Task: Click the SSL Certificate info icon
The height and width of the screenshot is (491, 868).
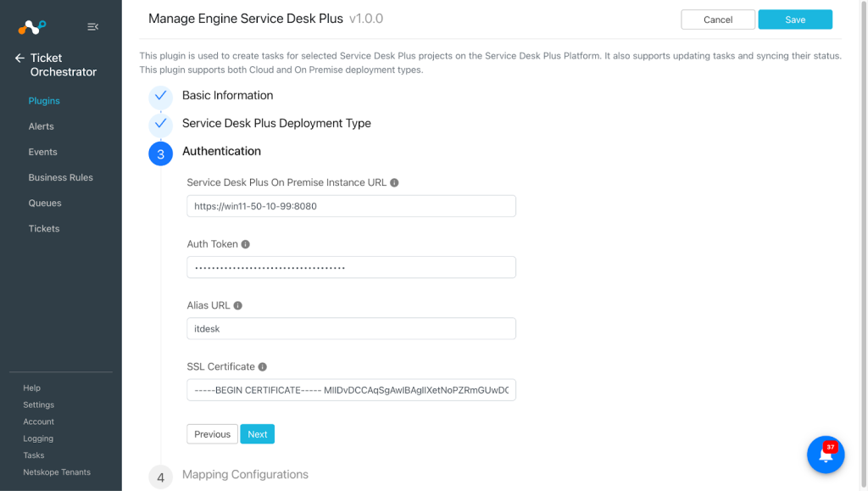Action: pyautogui.click(x=263, y=367)
